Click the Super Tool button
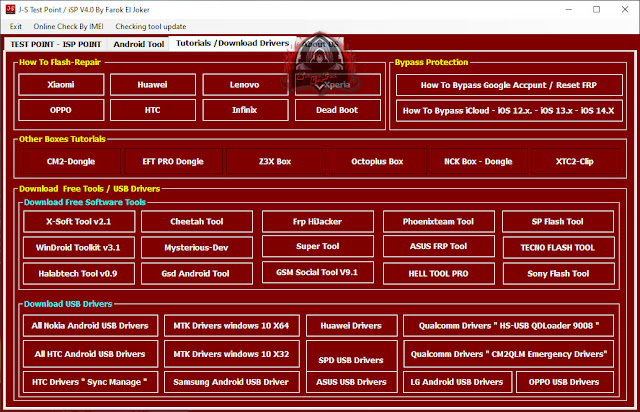 point(318,246)
